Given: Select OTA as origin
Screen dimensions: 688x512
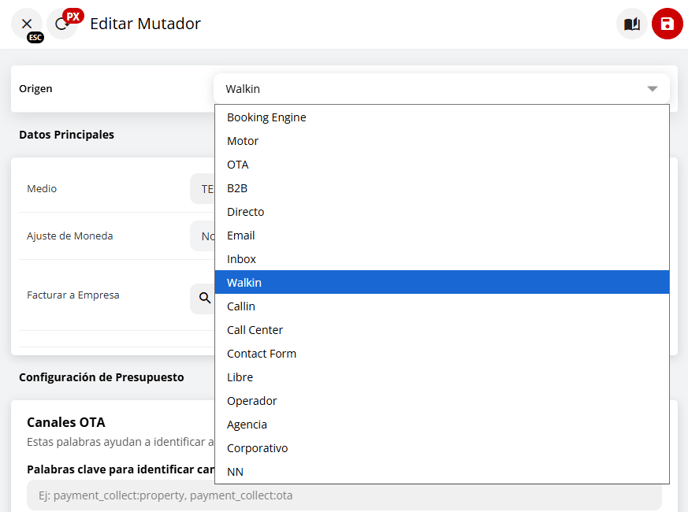Looking at the screenshot, I should [x=238, y=165].
